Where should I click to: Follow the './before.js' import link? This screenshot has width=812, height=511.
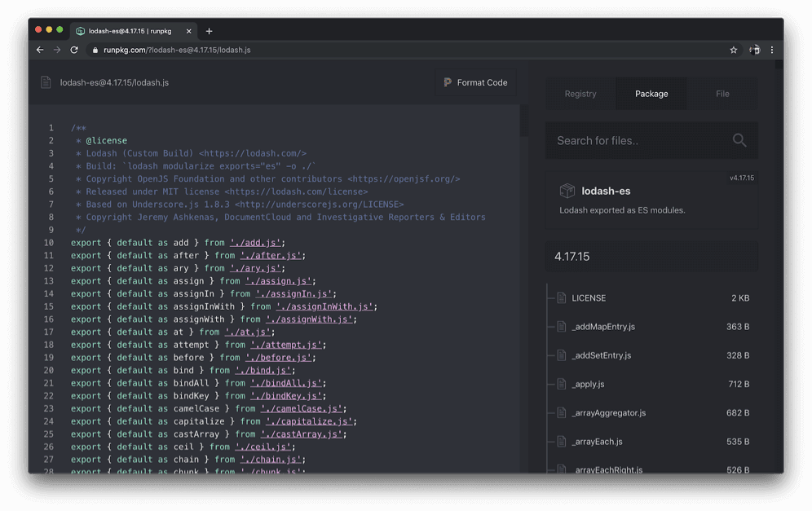(x=278, y=358)
